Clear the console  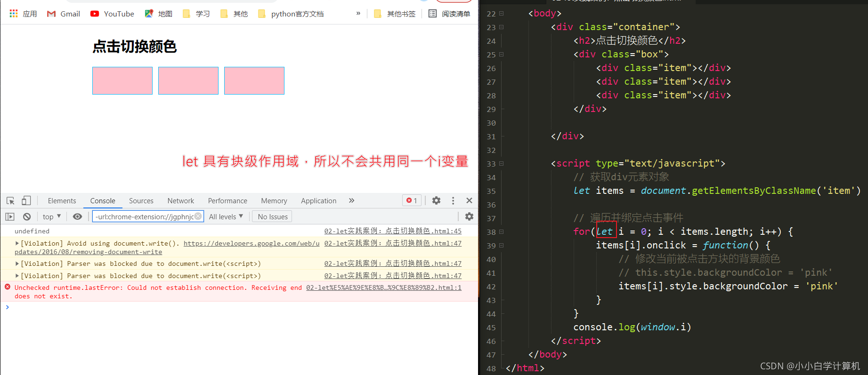coord(27,216)
